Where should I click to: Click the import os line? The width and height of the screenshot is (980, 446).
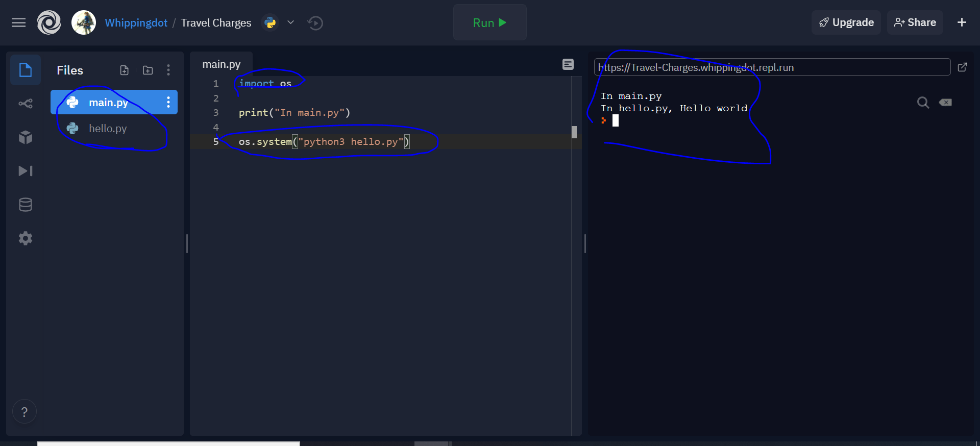(265, 83)
